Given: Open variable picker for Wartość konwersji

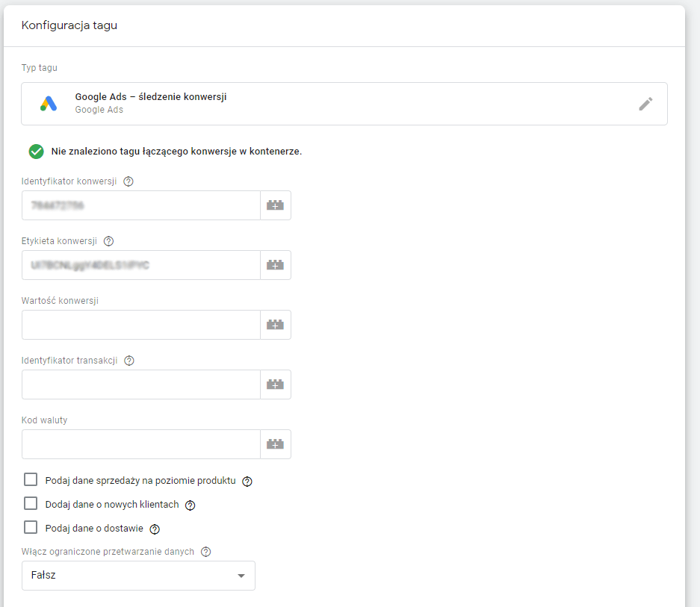Looking at the screenshot, I should (x=275, y=325).
